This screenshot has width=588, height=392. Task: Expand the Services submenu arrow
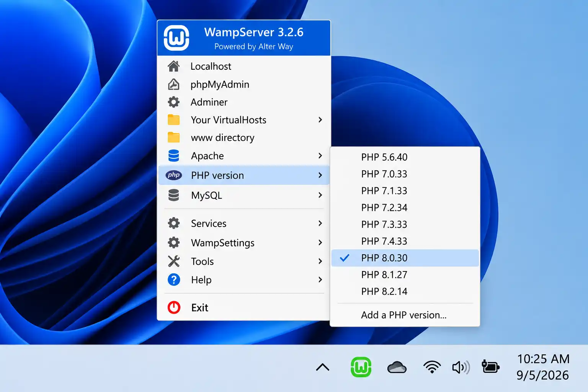pyautogui.click(x=320, y=223)
